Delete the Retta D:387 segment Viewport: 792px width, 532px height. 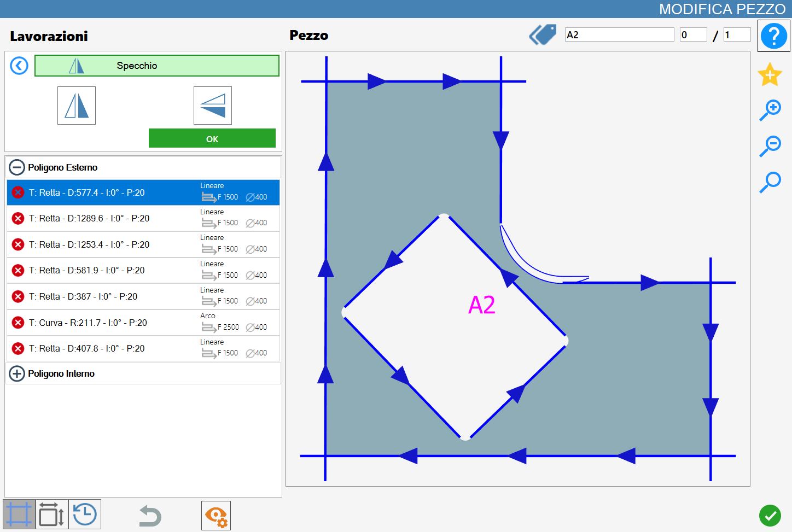[18, 296]
